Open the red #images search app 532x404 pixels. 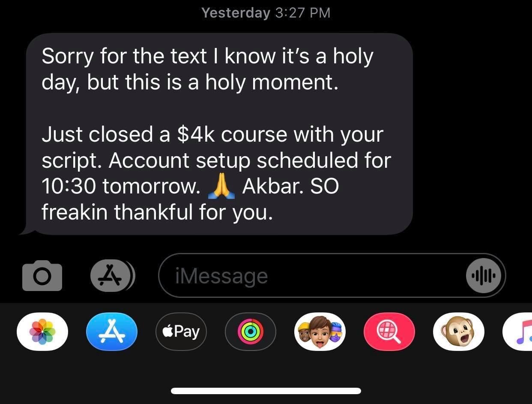pyautogui.click(x=389, y=332)
